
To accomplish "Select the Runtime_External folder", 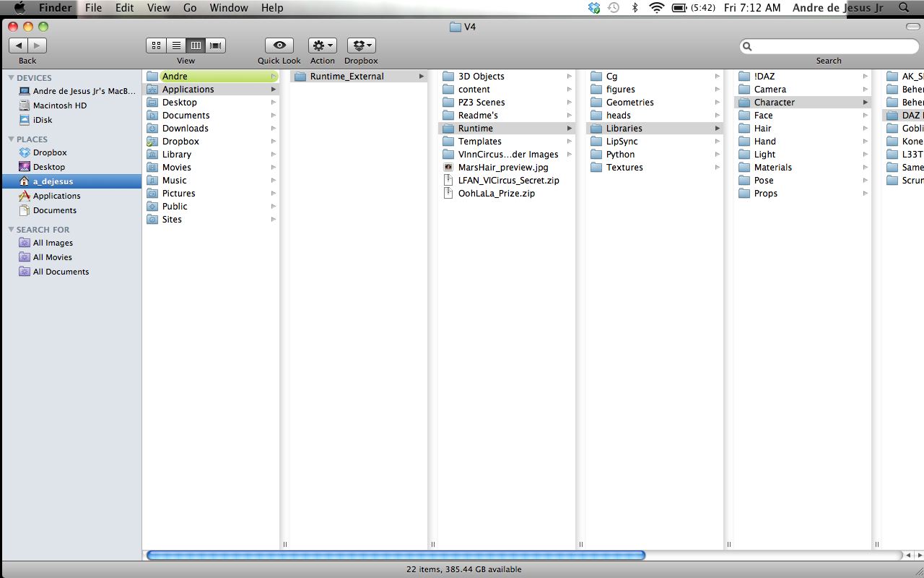I will tap(359, 77).
